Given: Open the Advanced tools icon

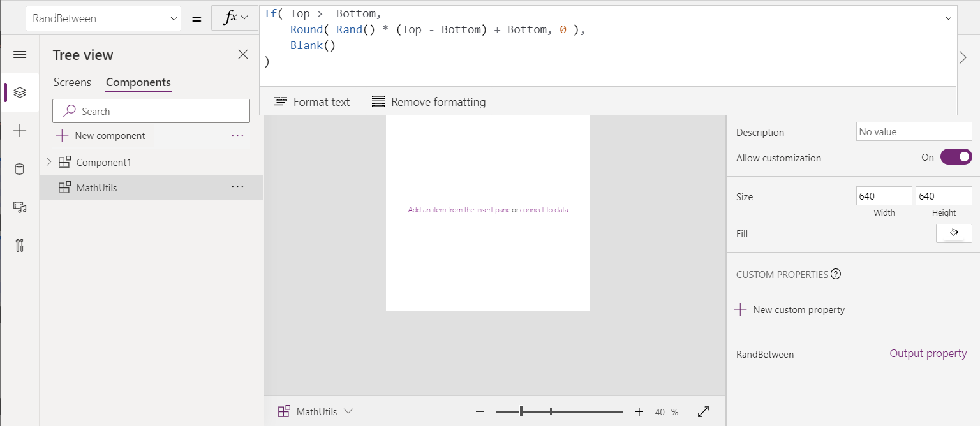Looking at the screenshot, I should 20,246.
